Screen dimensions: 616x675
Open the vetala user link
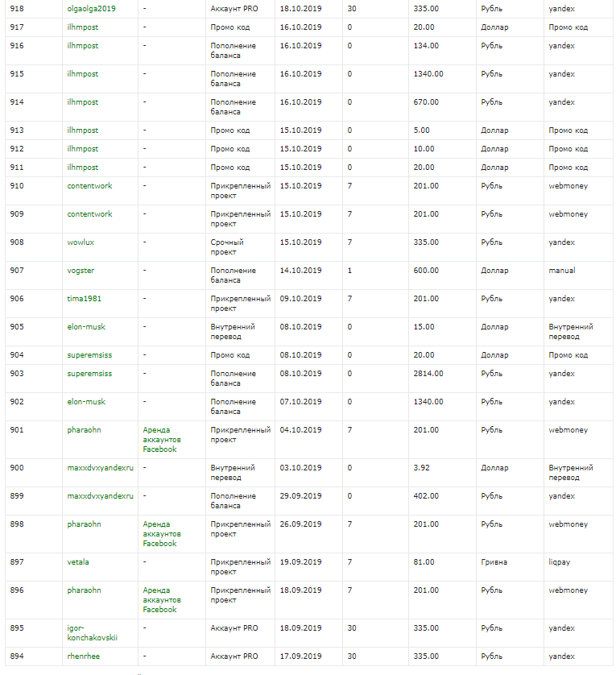point(78,562)
